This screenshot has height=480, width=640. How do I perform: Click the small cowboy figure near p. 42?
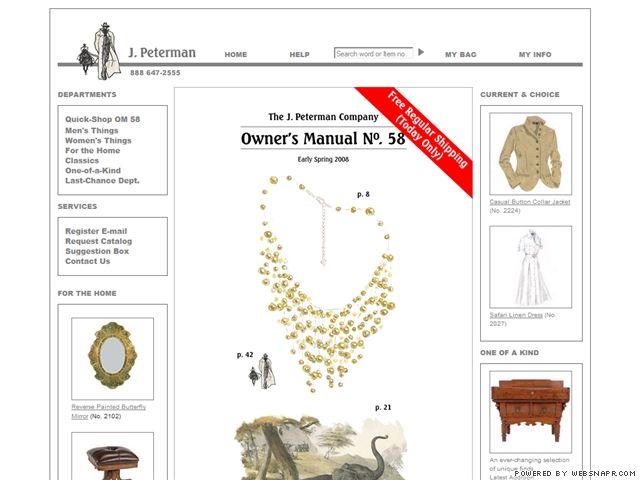262,372
